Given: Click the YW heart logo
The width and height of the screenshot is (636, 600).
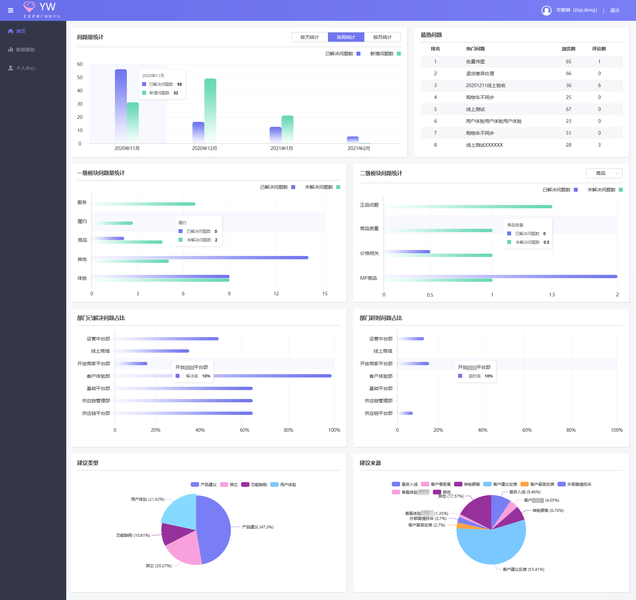Looking at the screenshot, I should pos(29,6).
